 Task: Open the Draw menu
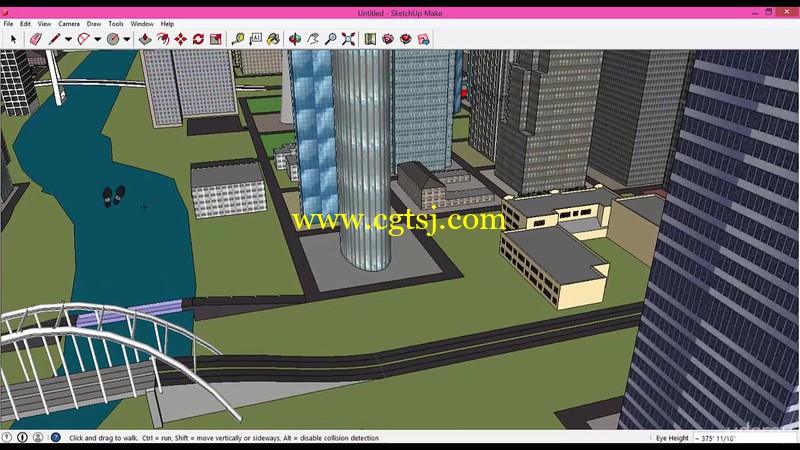(x=94, y=24)
